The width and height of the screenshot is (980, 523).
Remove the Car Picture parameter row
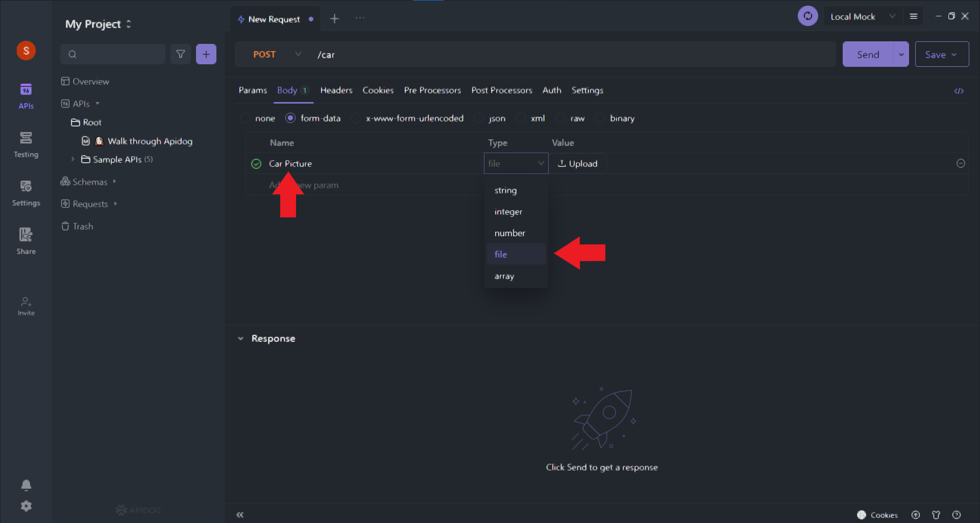961,163
